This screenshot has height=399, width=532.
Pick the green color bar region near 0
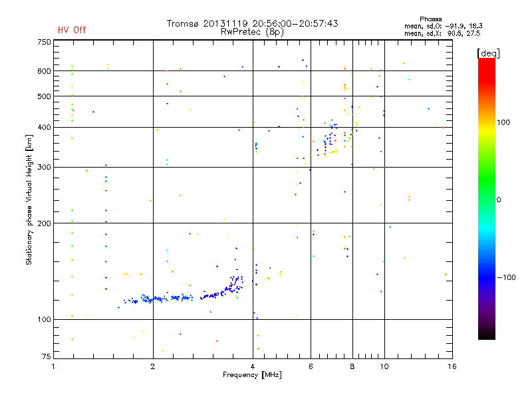(486, 199)
